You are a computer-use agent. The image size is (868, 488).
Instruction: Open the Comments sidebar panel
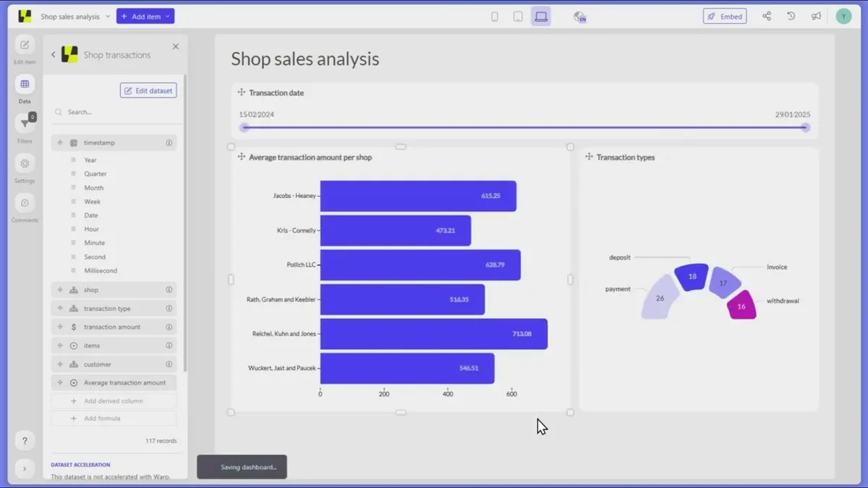point(25,204)
